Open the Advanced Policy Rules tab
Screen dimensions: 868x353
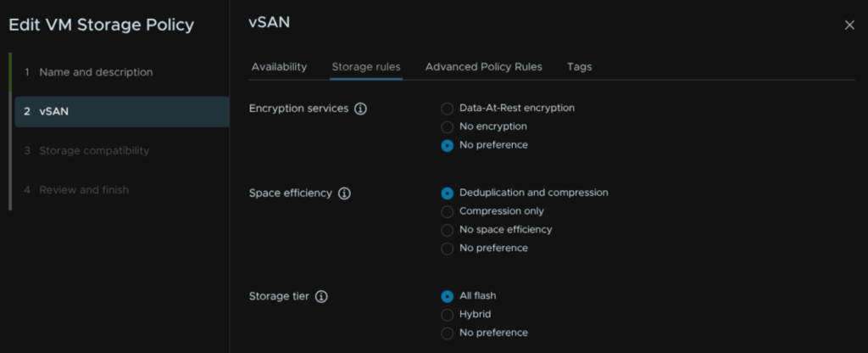483,66
